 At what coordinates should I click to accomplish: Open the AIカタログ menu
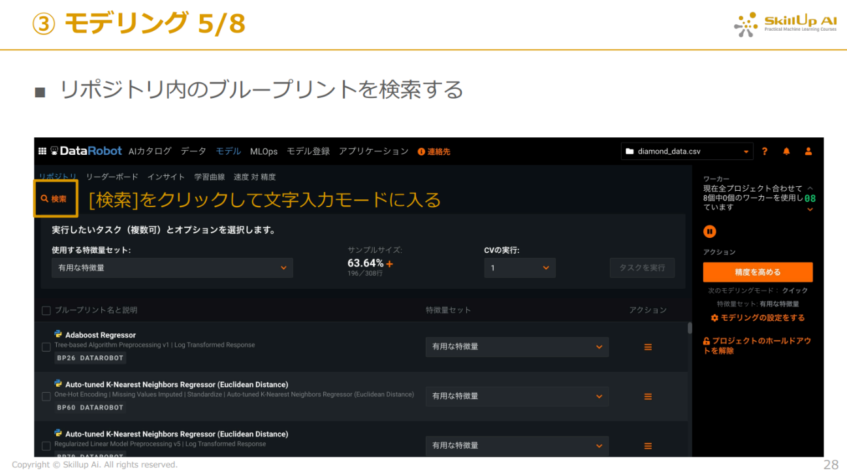coord(150,151)
